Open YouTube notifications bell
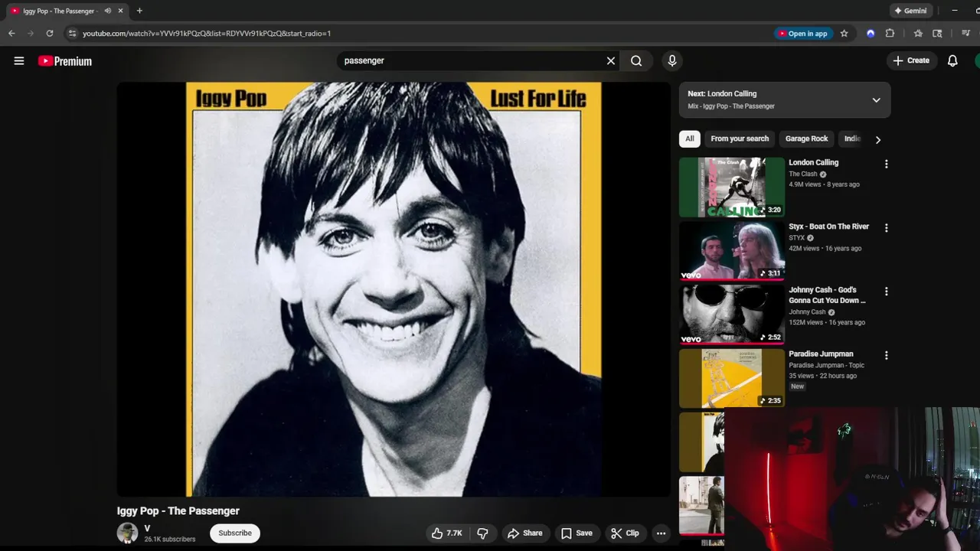The height and width of the screenshot is (551, 980). pyautogui.click(x=952, y=60)
